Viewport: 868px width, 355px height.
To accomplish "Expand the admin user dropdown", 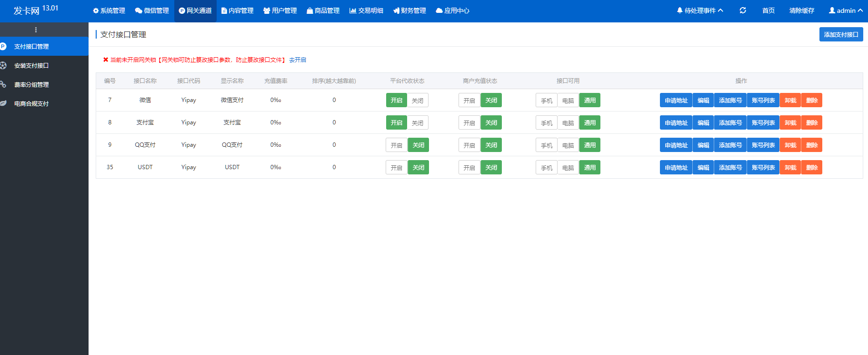I will (x=846, y=10).
